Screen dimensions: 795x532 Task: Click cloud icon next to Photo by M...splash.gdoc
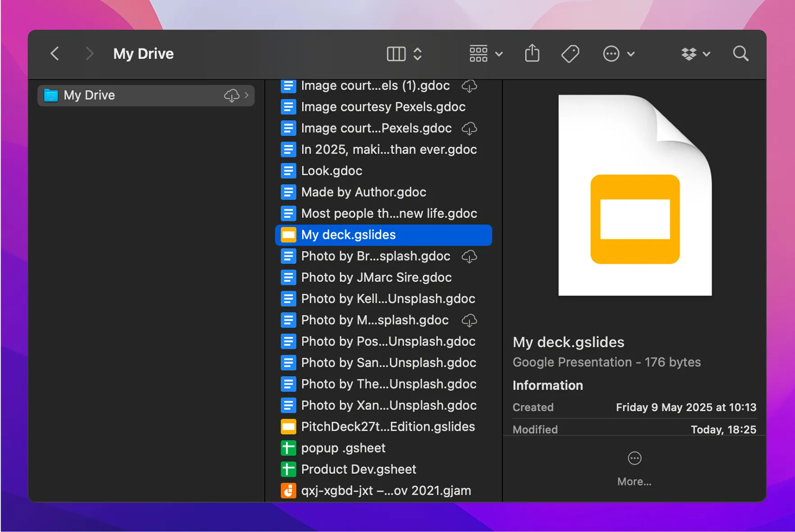(x=469, y=320)
